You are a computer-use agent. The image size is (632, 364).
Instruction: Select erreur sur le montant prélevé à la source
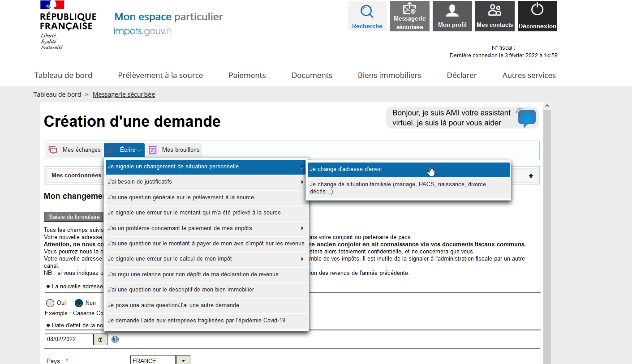(206, 213)
